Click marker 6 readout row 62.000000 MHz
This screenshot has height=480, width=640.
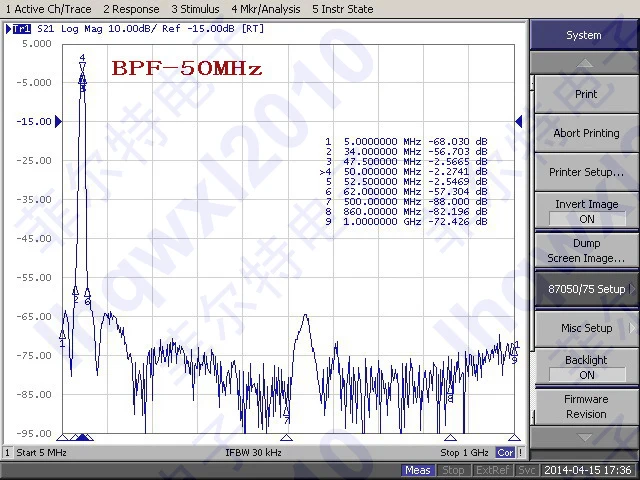tap(406, 191)
